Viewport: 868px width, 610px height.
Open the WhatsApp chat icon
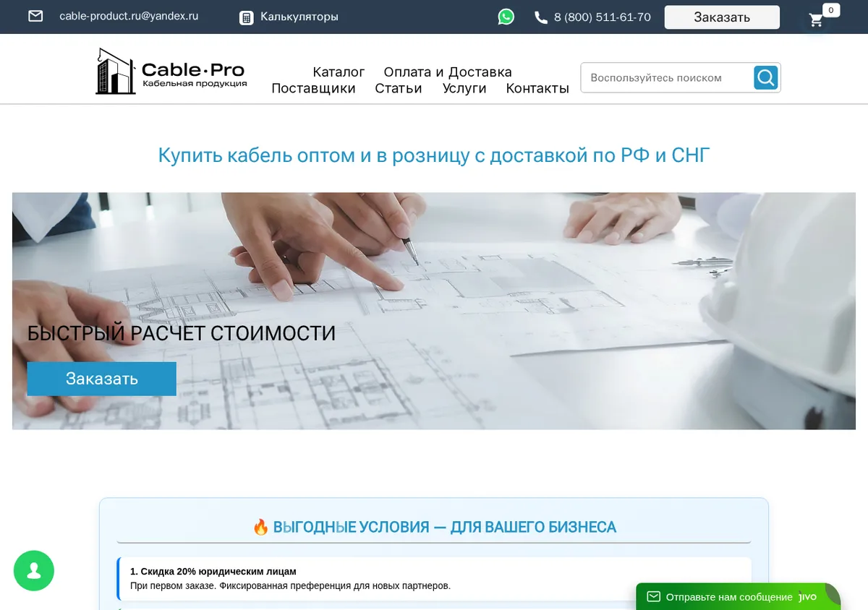pyautogui.click(x=506, y=17)
